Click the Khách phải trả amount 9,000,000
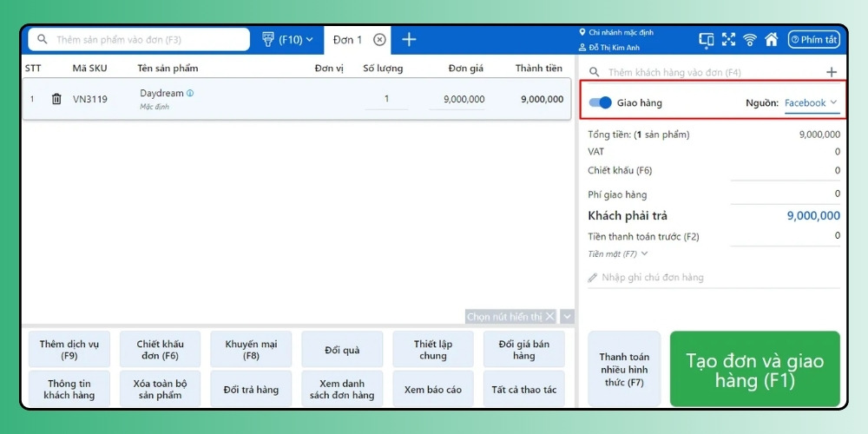 tap(813, 216)
